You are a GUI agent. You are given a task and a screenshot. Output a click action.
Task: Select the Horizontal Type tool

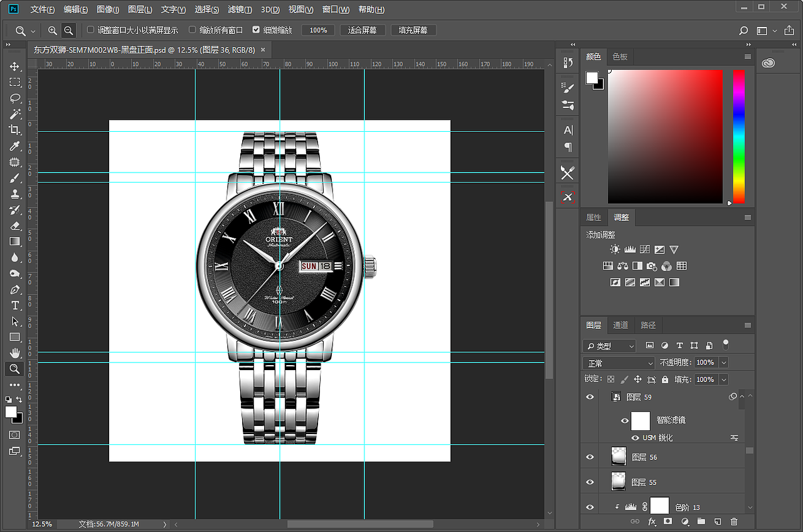(x=14, y=306)
